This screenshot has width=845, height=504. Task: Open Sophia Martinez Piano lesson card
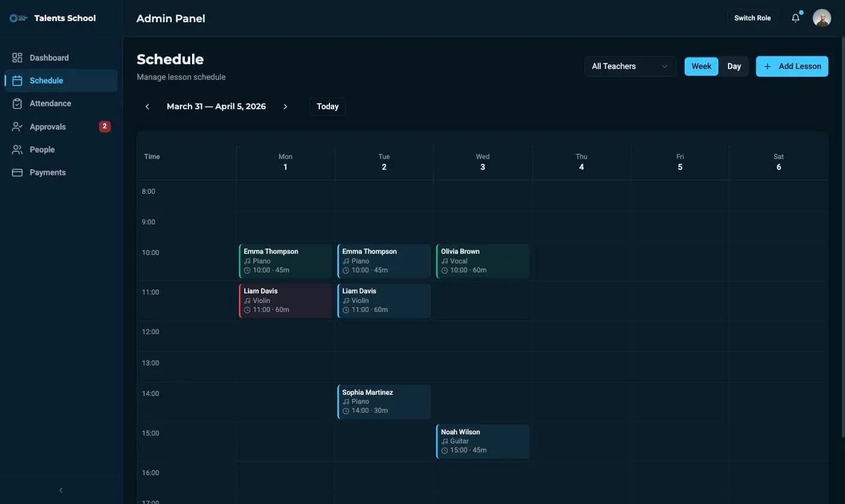tap(384, 402)
